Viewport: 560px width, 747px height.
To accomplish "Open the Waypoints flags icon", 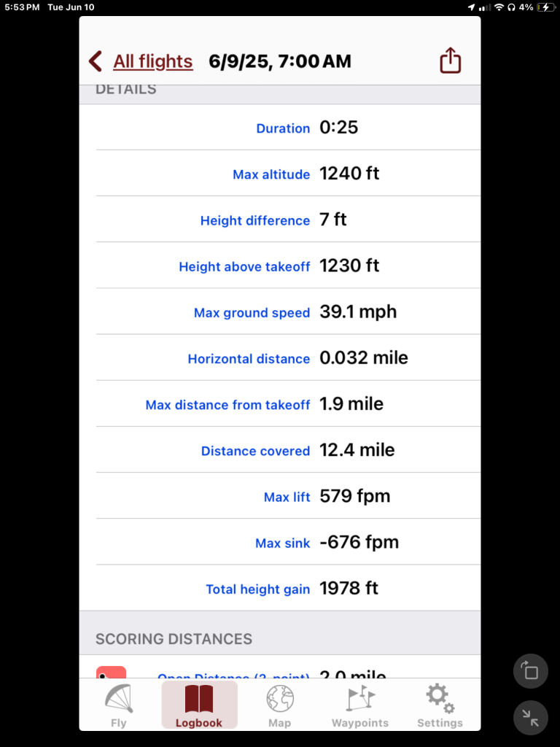I will [360, 698].
